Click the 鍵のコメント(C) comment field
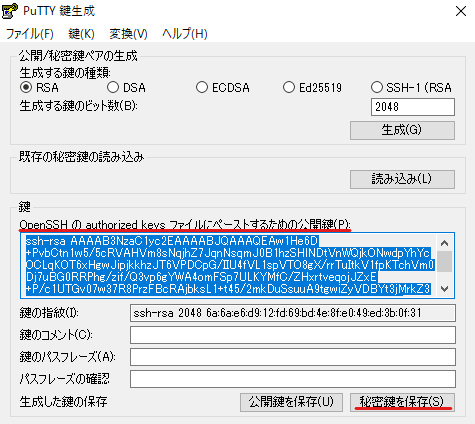This screenshot has height=424, width=475. [293, 335]
